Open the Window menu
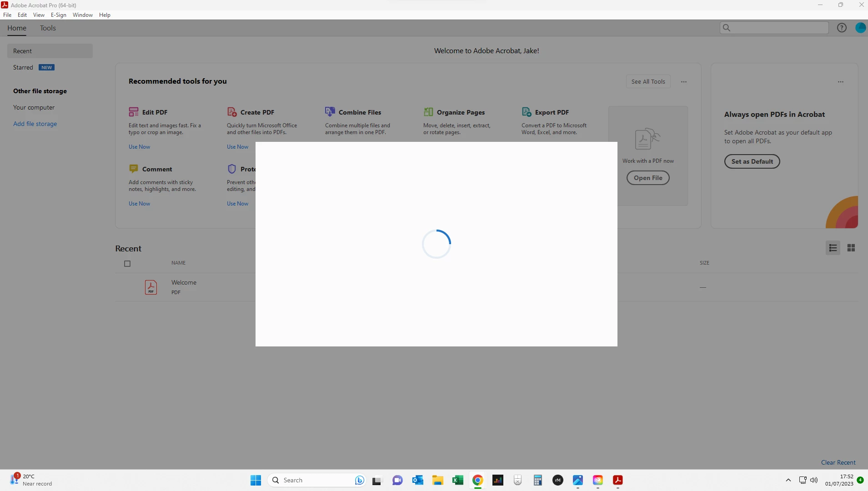The width and height of the screenshot is (868, 491). coord(83,15)
